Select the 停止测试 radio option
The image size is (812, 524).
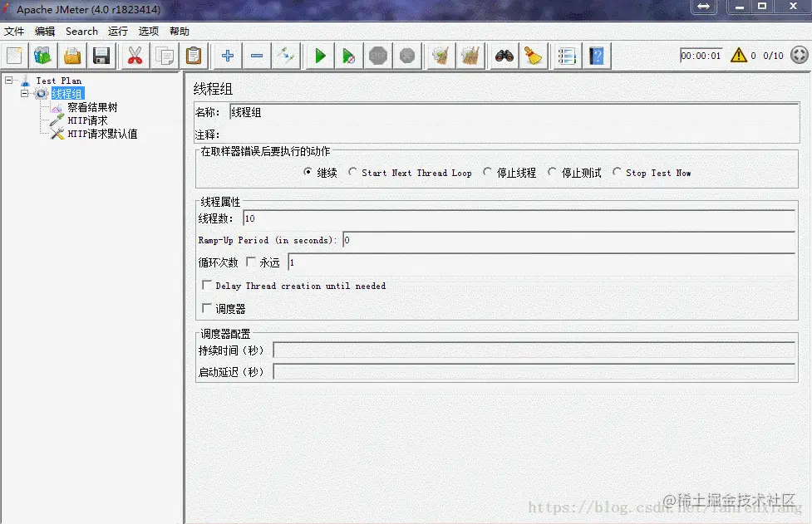(552, 172)
